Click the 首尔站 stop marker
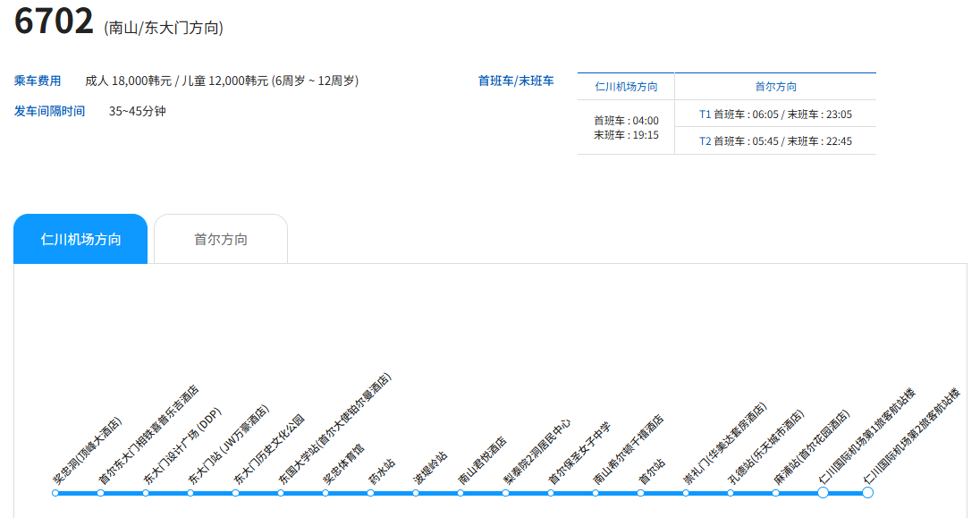This screenshot has width=980, height=518. (x=640, y=493)
